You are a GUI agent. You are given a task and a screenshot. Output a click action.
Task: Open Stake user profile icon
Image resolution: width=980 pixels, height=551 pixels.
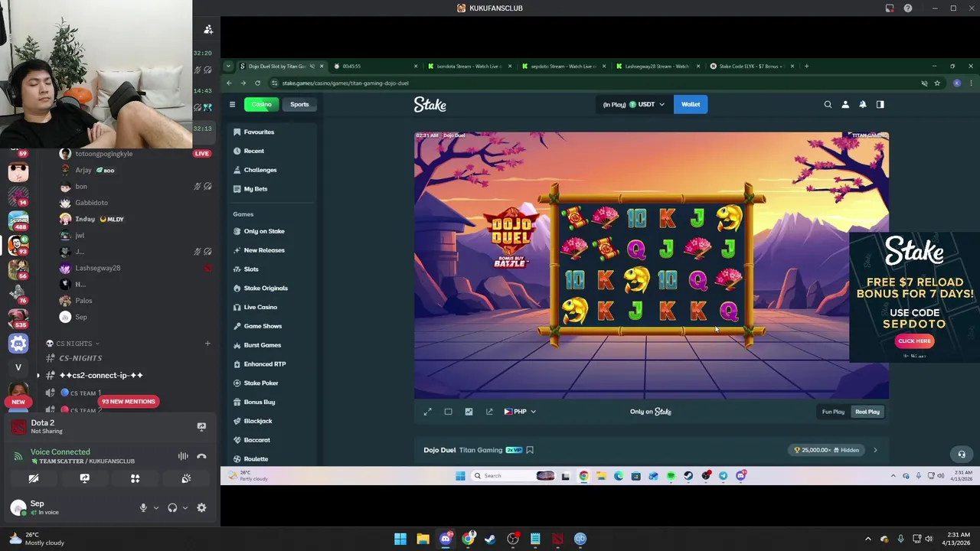(845, 104)
